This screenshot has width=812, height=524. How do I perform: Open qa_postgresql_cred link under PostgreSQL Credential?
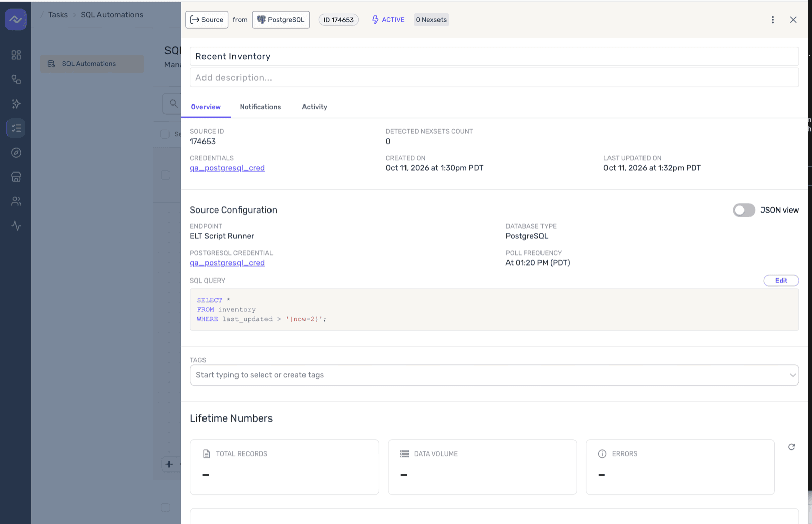point(227,263)
